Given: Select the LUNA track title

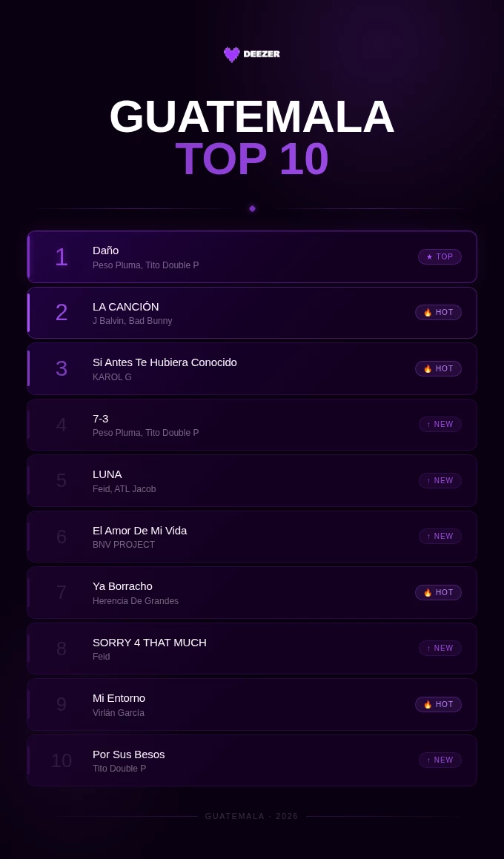Looking at the screenshot, I should click(107, 474).
